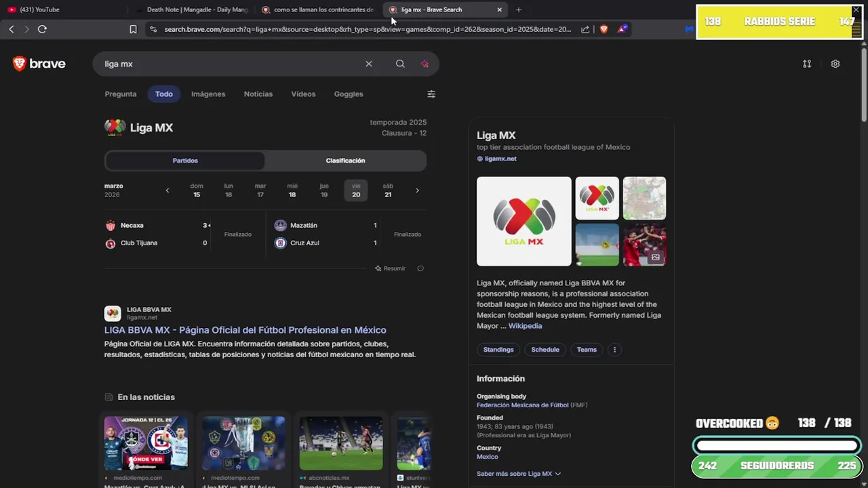Close the liga mx Brave Search tab
Screen dimensions: 868x488
pyautogui.click(x=500, y=9)
